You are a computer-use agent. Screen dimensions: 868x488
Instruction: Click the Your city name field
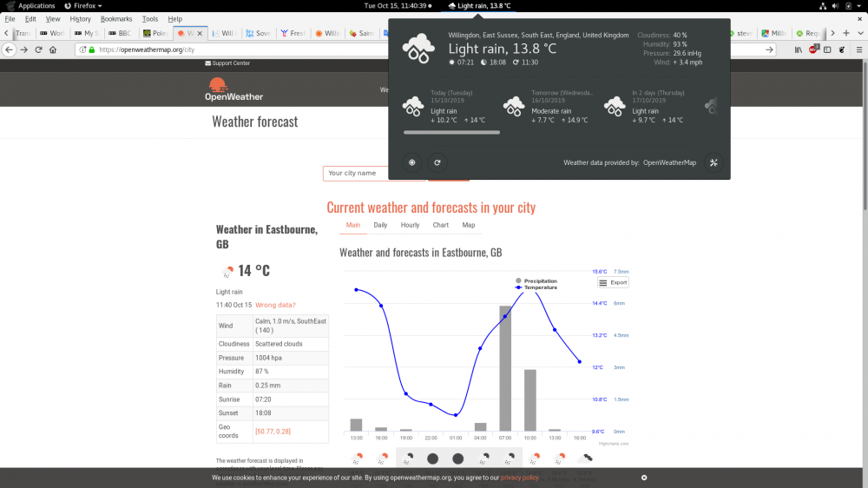(374, 174)
